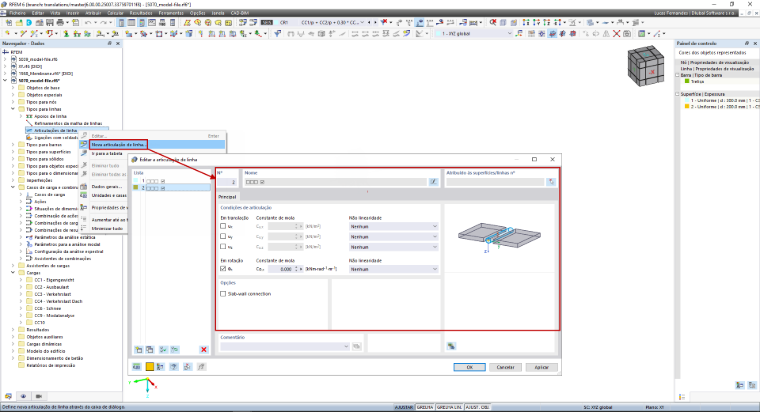Click the open file folder icon in toolbar

click(19, 23)
